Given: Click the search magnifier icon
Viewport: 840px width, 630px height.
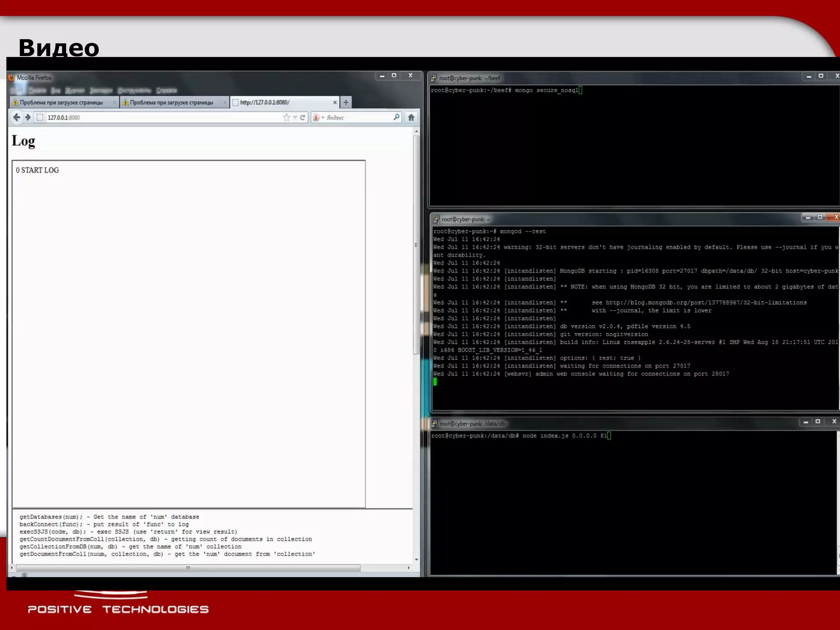Looking at the screenshot, I should click(x=396, y=117).
